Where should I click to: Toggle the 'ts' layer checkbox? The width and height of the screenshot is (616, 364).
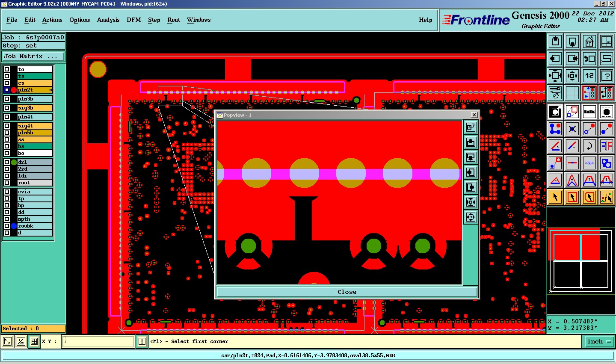tap(7, 76)
